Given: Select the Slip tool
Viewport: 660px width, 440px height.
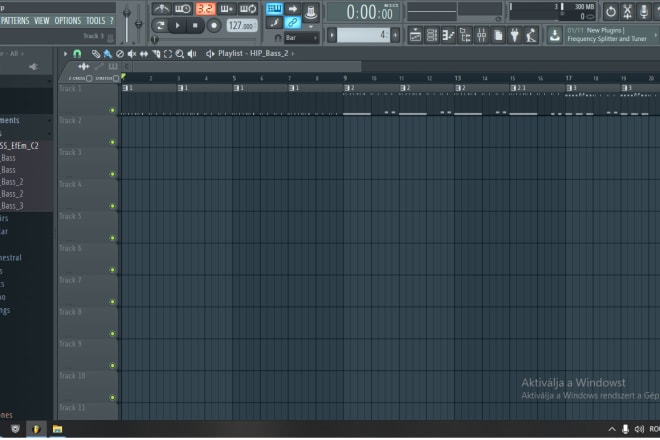Looking at the screenshot, I should (x=144, y=54).
